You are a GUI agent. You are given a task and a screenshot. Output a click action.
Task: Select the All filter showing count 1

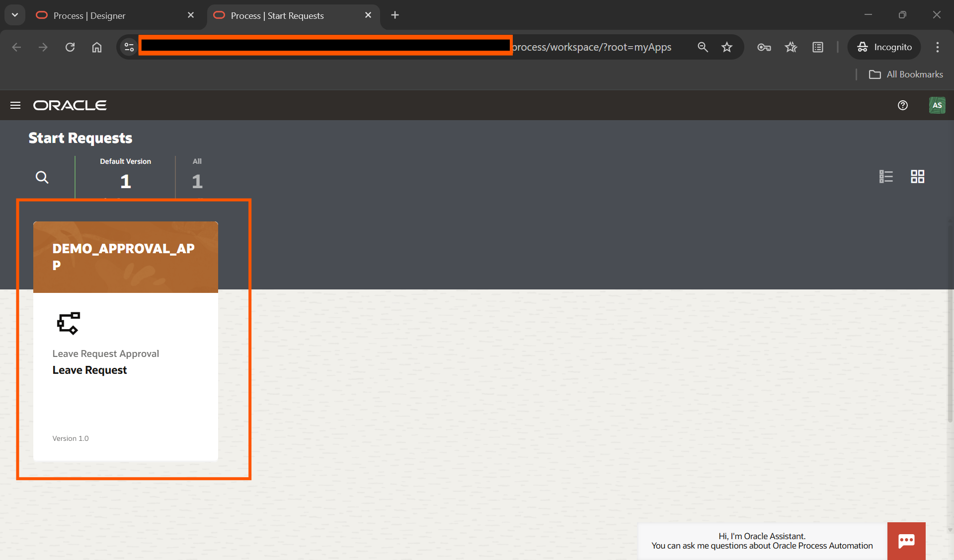[x=197, y=174]
